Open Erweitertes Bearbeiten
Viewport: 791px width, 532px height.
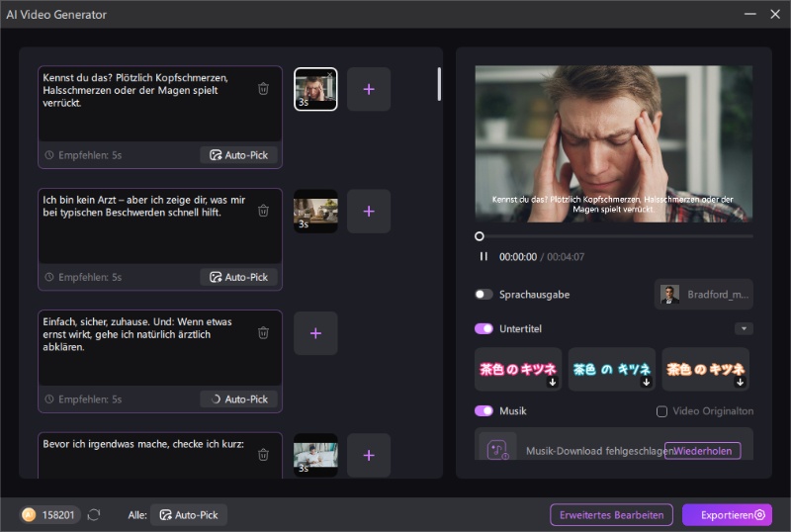(611, 515)
